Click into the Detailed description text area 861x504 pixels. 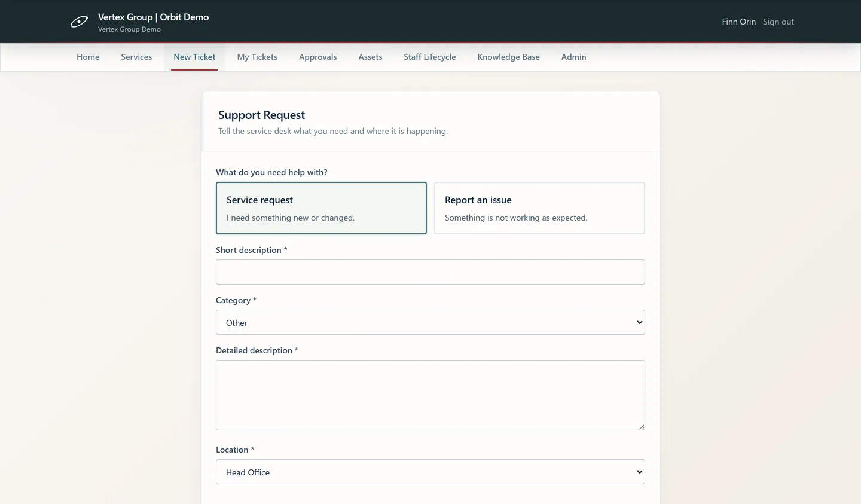430,395
